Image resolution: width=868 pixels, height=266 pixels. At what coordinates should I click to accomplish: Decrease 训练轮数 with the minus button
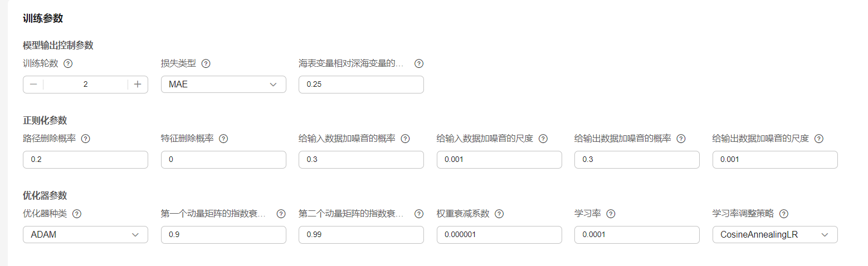[33, 85]
